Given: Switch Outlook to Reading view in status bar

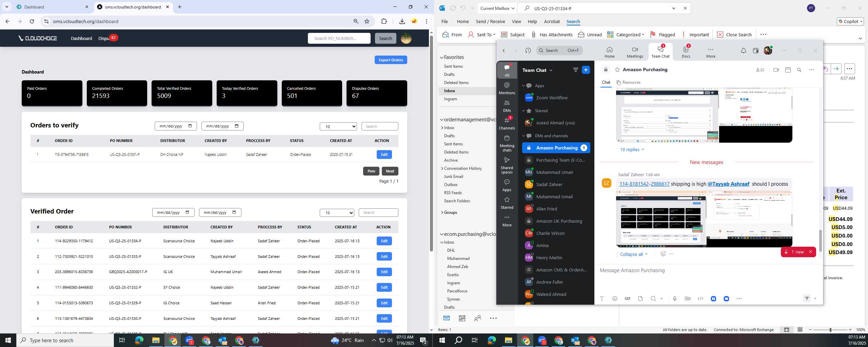Looking at the screenshot, I should 800,330.
